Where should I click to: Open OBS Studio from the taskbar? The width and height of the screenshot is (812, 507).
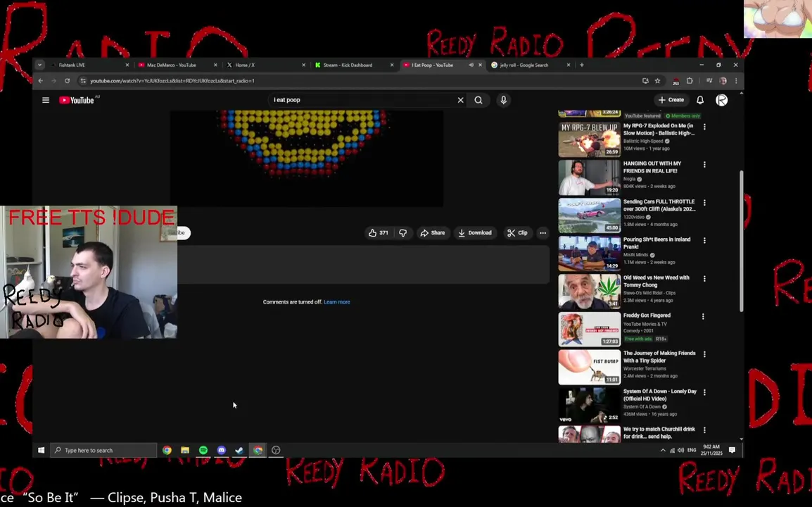tap(276, 450)
